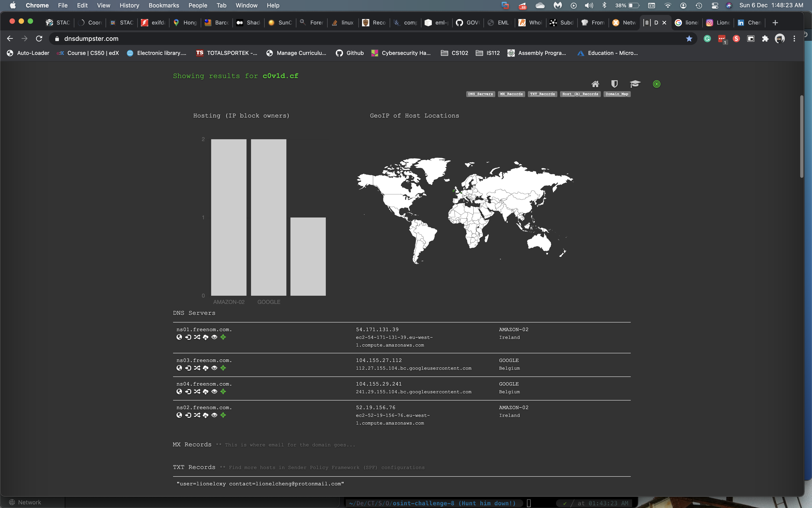Click the eye icon under ns03.freenom.com
This screenshot has height=508, width=812.
(214, 368)
